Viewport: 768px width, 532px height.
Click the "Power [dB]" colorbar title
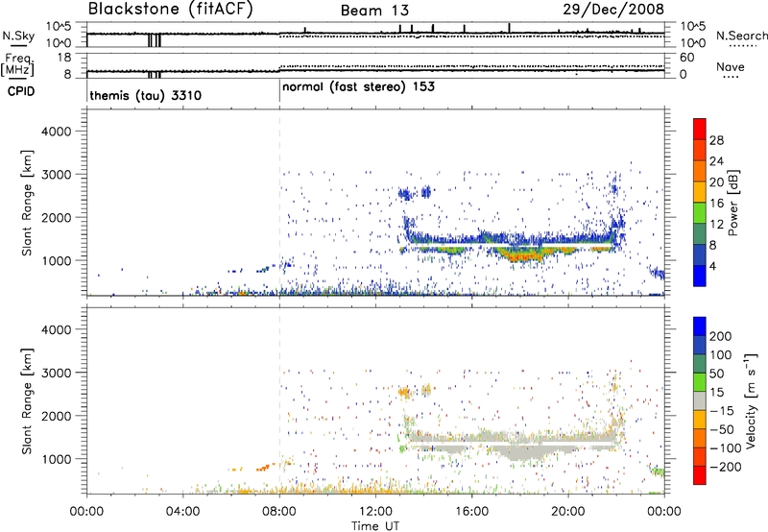732,203
